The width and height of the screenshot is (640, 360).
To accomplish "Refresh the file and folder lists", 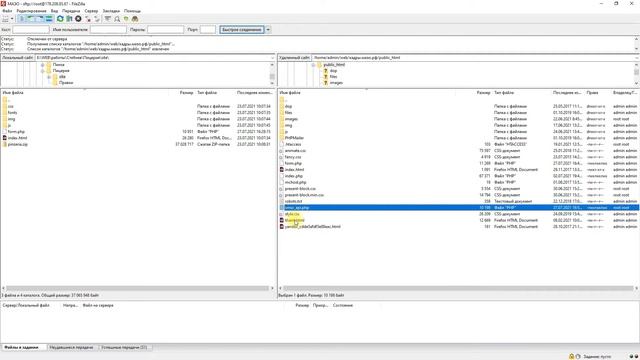I will [x=60, y=19].
